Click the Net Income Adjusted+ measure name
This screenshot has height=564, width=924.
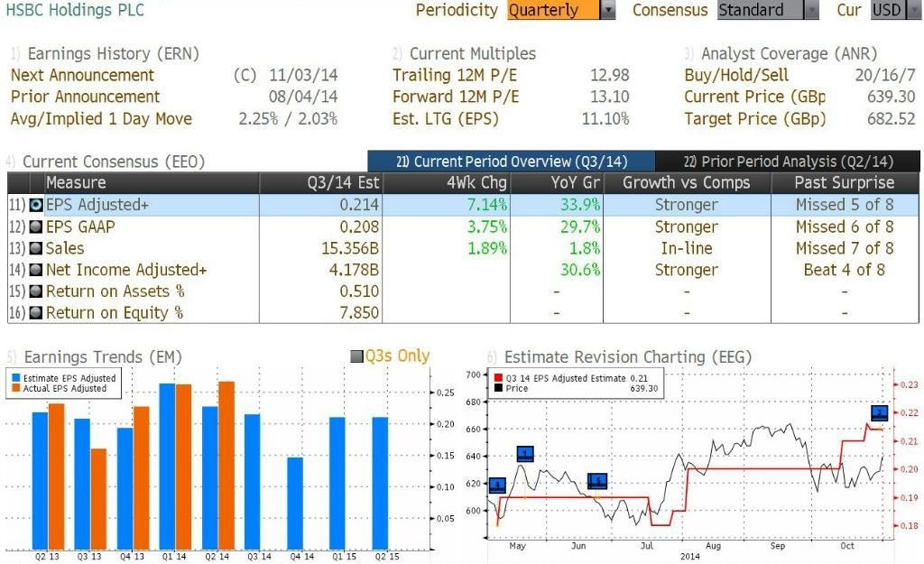(126, 270)
